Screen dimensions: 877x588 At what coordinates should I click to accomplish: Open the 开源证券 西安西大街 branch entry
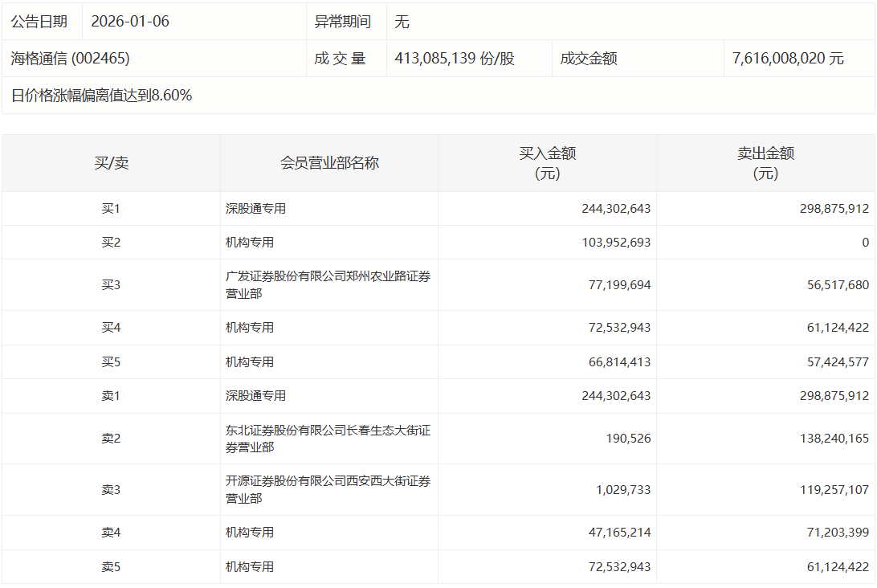tap(328, 490)
